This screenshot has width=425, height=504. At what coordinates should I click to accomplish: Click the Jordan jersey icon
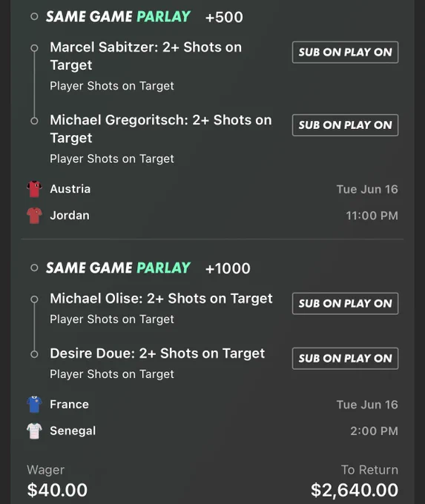point(34,216)
